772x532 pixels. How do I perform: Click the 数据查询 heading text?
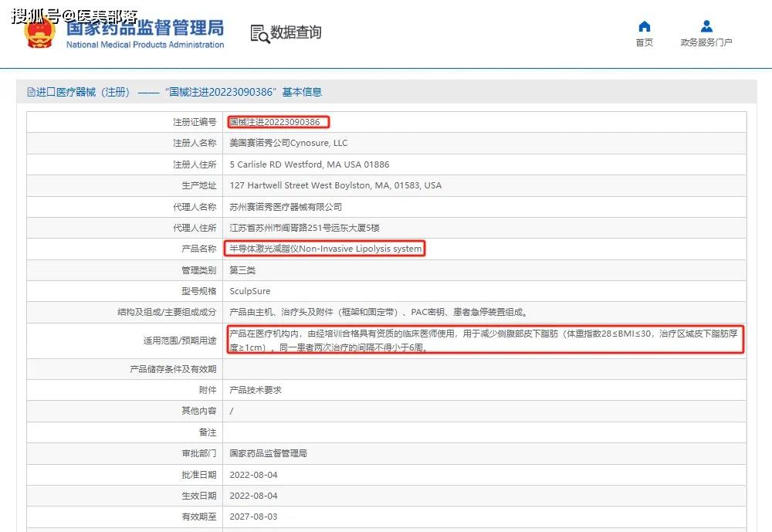tap(296, 32)
